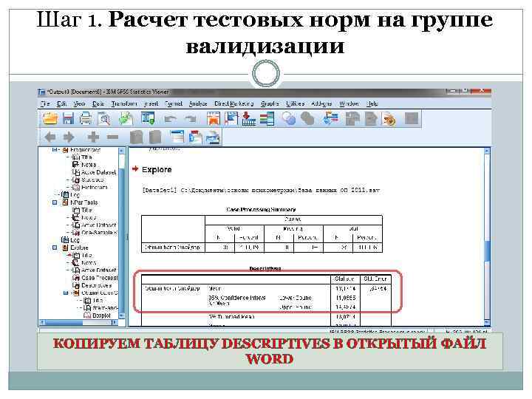Collapse the NPar Tests outline node
The image size is (532, 399).
click(54, 202)
